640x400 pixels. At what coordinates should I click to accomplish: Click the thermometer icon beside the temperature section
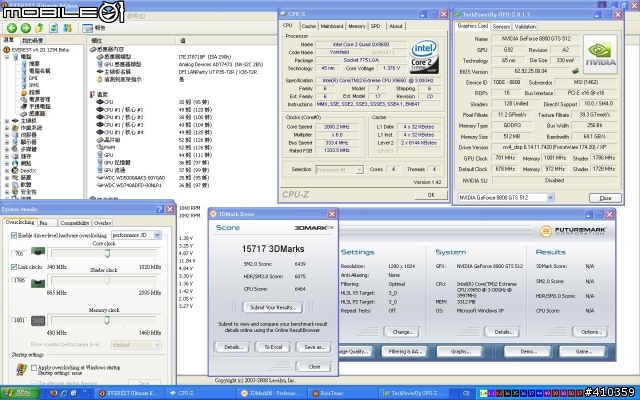click(92, 95)
